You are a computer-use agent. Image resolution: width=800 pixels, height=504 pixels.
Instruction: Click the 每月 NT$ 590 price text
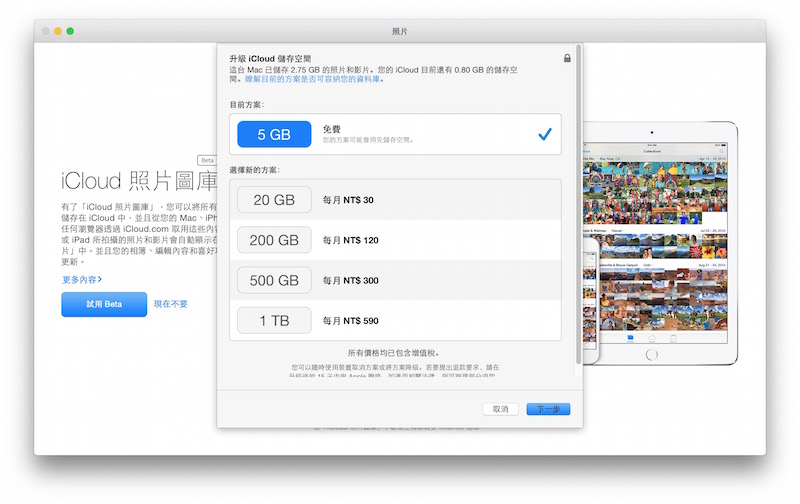(351, 321)
